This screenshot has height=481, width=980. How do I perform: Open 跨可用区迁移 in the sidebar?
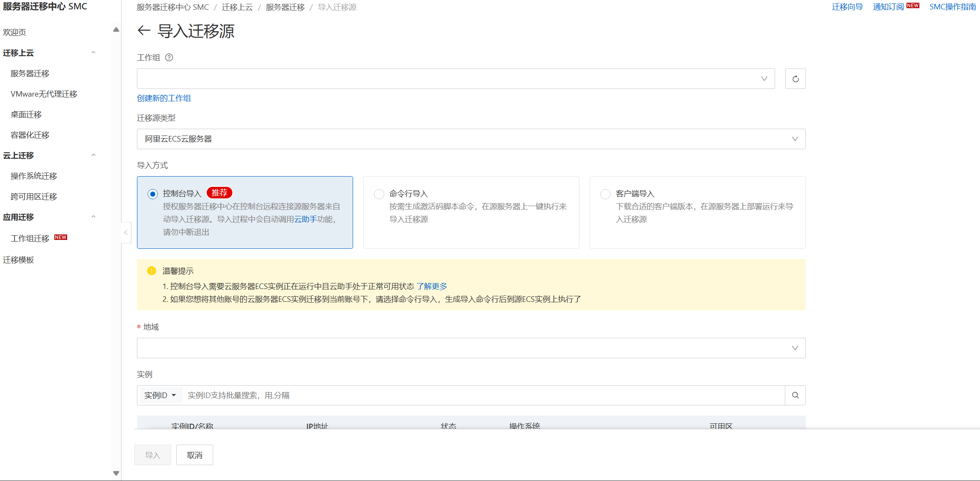pyautogui.click(x=34, y=196)
